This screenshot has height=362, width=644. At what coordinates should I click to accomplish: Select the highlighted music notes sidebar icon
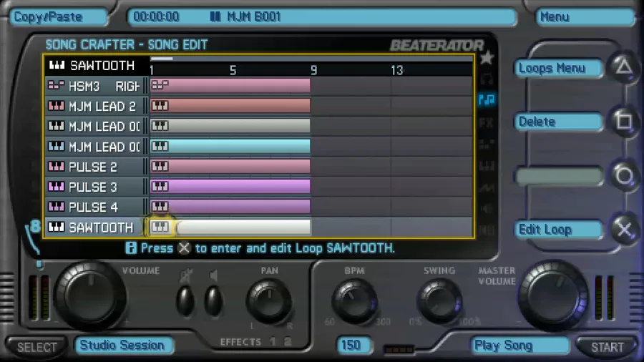coord(487,99)
